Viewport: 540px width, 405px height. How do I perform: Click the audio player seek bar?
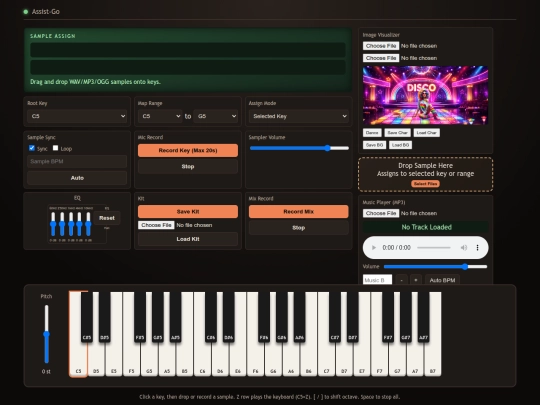coord(434,248)
